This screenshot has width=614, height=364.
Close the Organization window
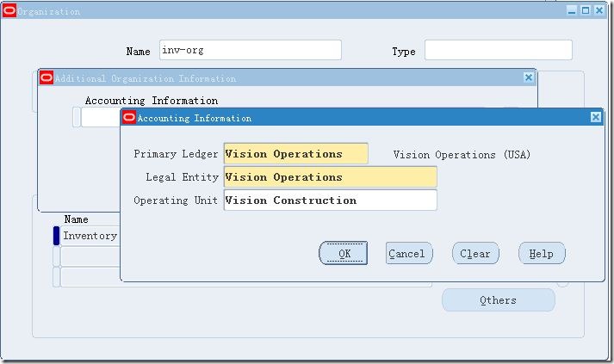[599, 10]
